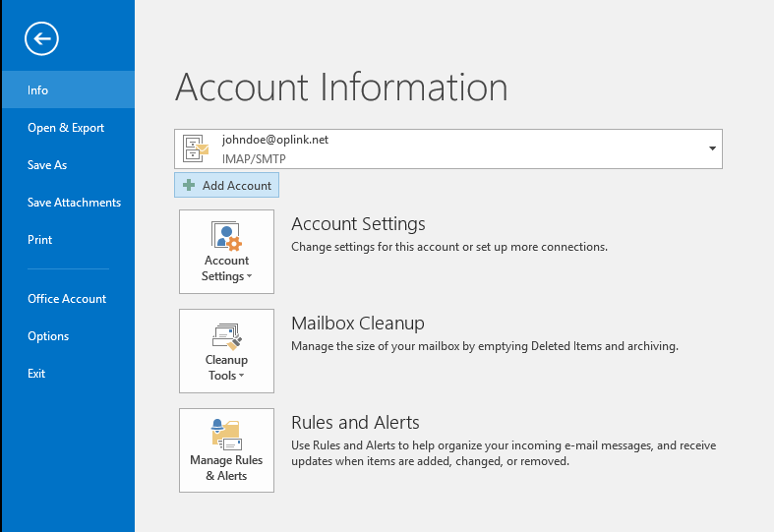Click the Add Account button label
This screenshot has height=532, width=774.
click(237, 186)
